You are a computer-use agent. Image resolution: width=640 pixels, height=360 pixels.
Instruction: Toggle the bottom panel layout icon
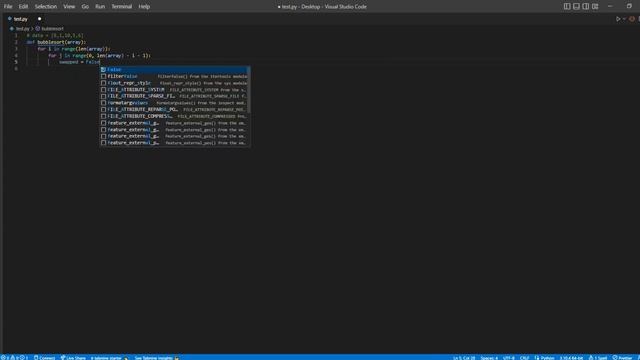tap(576, 7)
